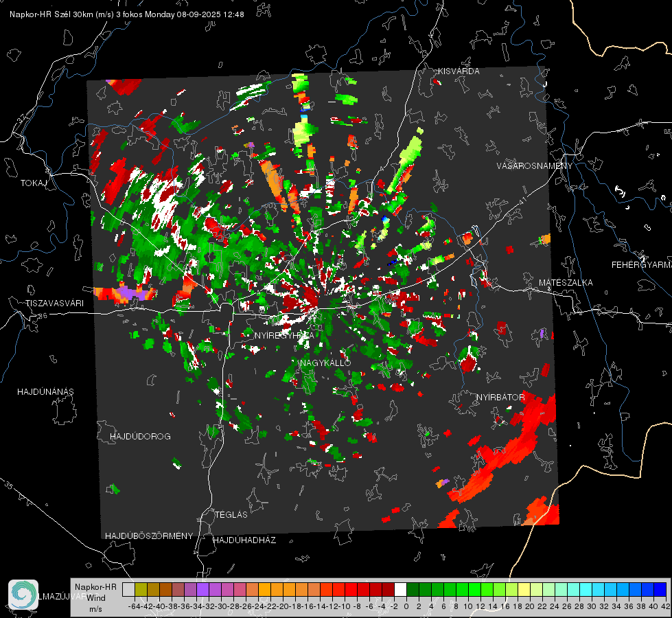Click the m/s unit label in legend
Viewport: 672px width, 618px height.
[95, 609]
